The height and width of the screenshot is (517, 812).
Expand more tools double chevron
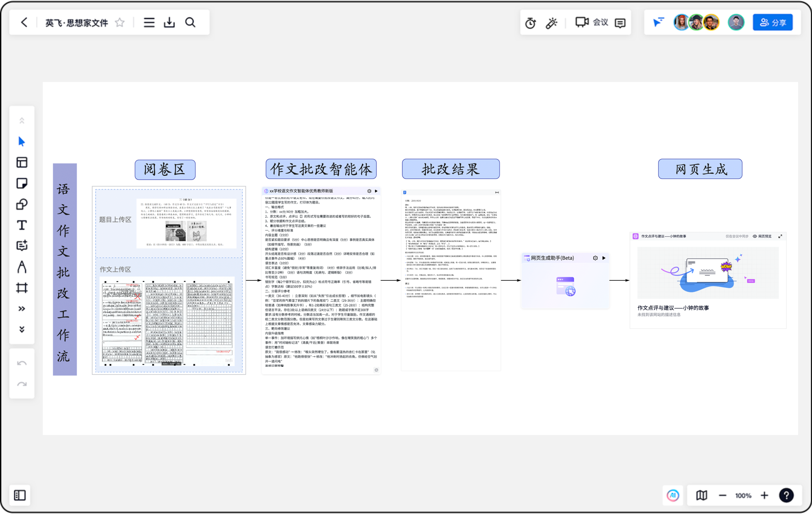(22, 309)
